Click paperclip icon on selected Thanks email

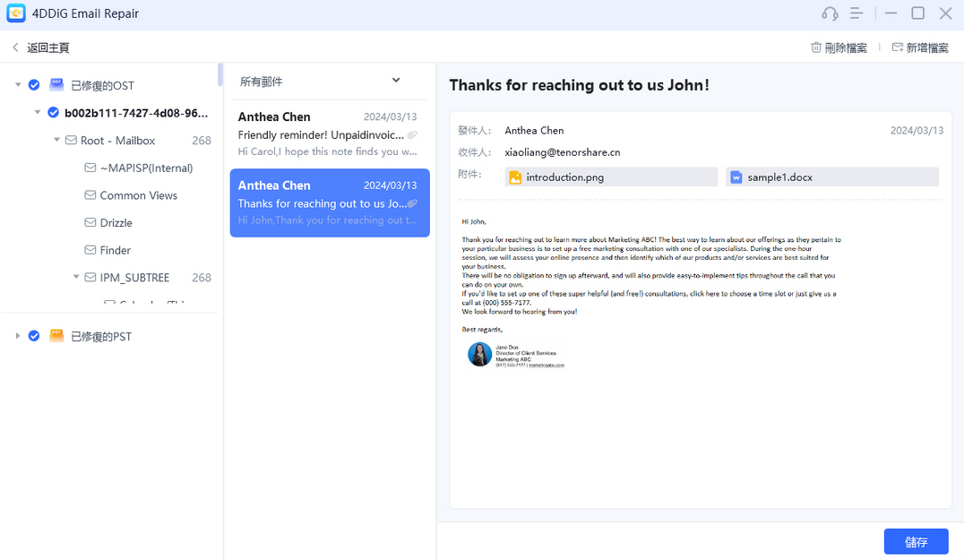coord(412,203)
